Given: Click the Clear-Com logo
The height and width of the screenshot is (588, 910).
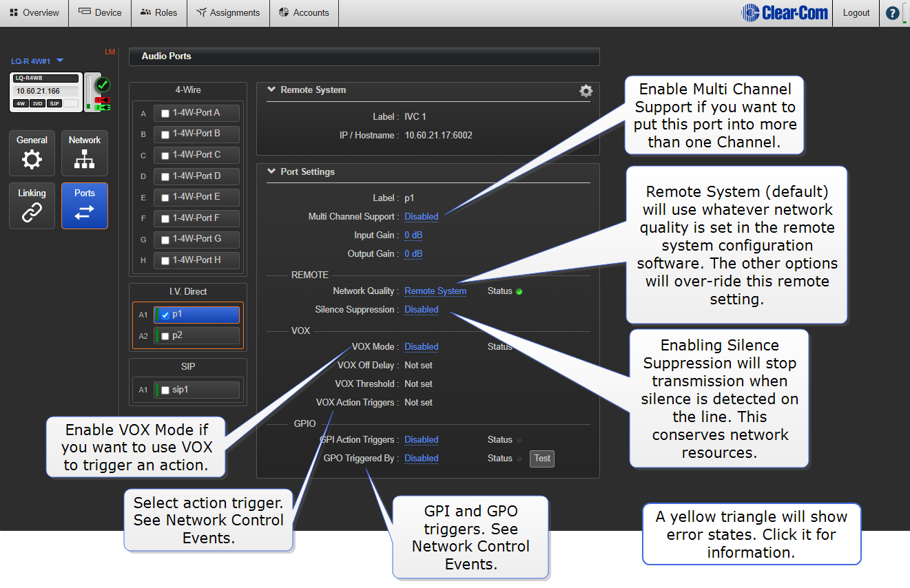Looking at the screenshot, I should pos(785,13).
